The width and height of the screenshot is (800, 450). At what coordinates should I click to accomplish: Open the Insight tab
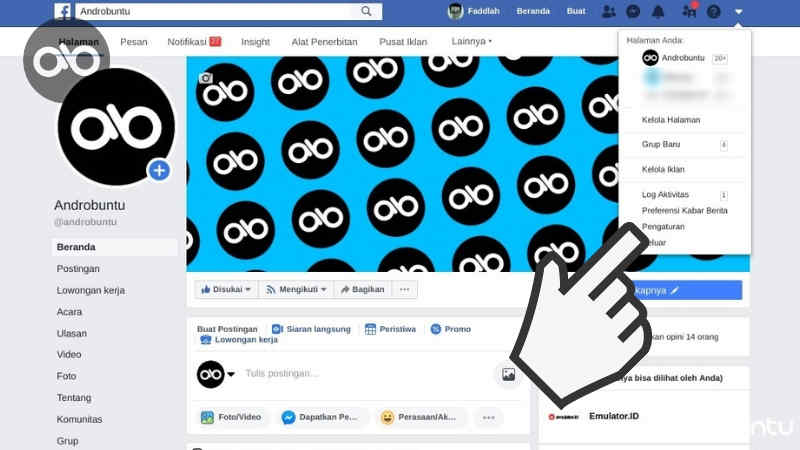pos(255,42)
